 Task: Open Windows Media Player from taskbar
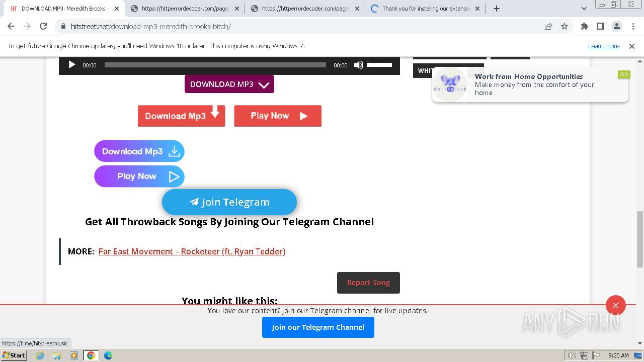[74, 355]
